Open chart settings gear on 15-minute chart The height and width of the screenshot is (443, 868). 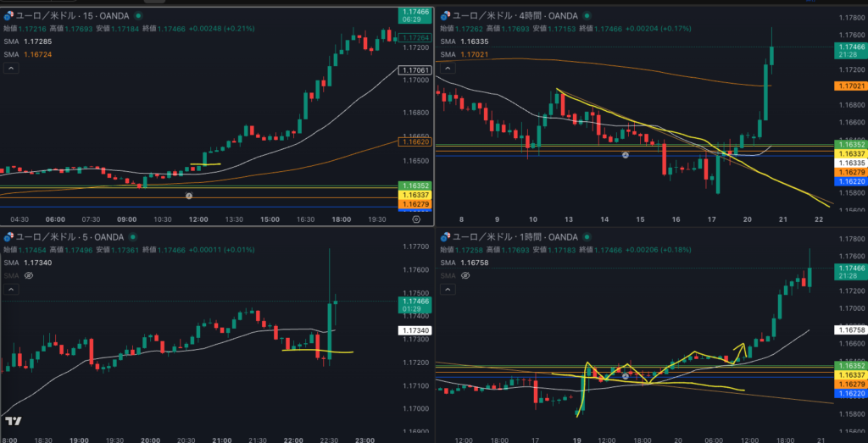point(415,219)
